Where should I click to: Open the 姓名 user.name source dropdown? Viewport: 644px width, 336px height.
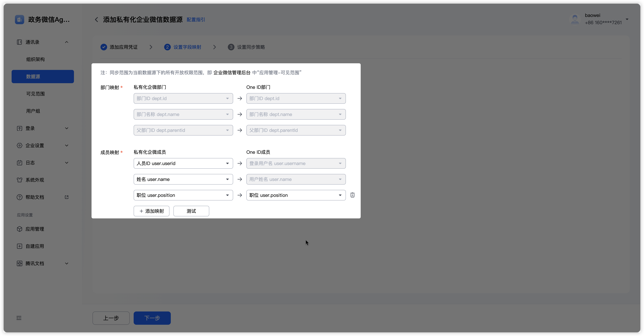(x=183, y=179)
